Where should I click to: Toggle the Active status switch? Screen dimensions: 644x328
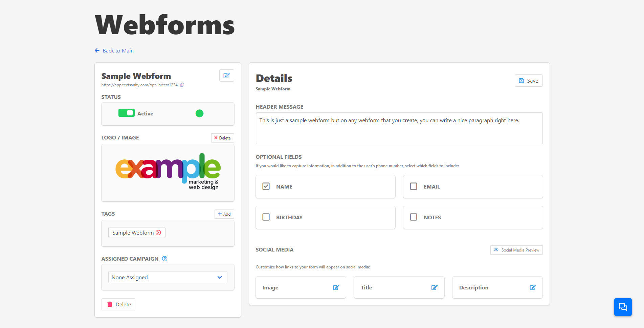(x=127, y=113)
